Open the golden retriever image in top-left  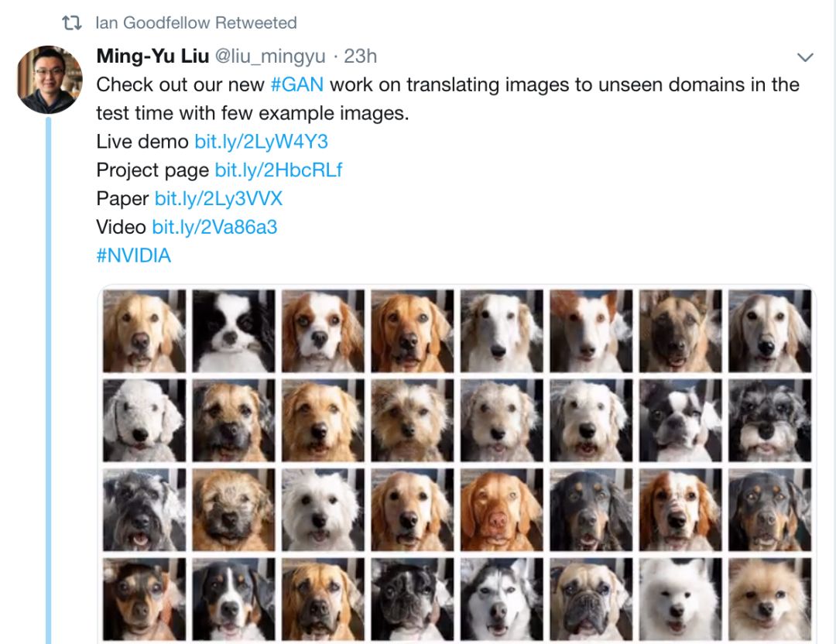point(145,331)
